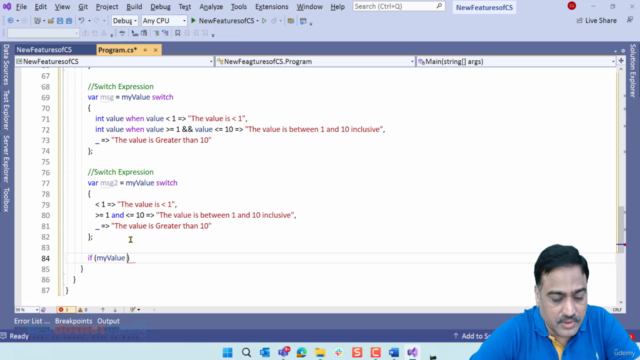
Task: Toggle pin on Program.cs tab
Action: tap(145, 50)
